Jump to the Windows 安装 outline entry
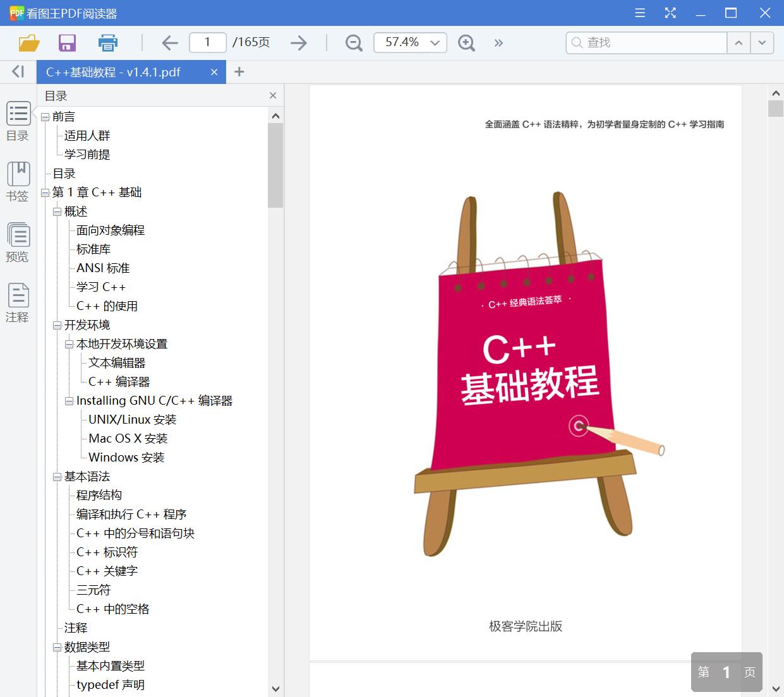The width and height of the screenshot is (784, 697). tap(126, 457)
